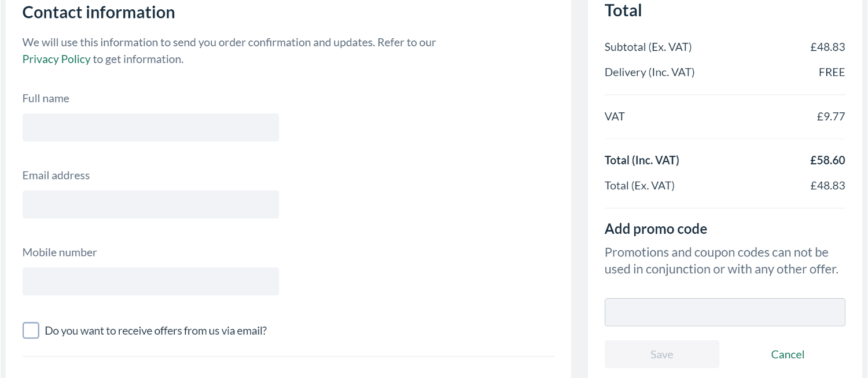Click the VAT amount £9.77

tap(831, 116)
